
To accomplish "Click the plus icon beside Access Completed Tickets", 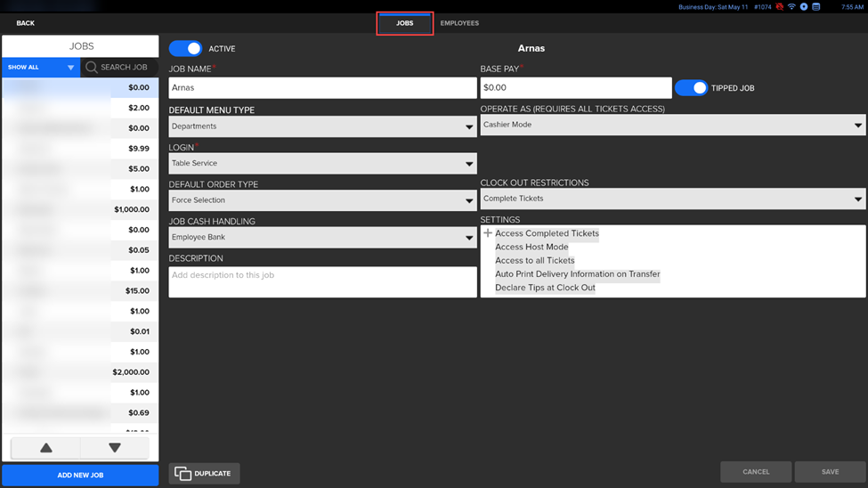I will (x=488, y=233).
